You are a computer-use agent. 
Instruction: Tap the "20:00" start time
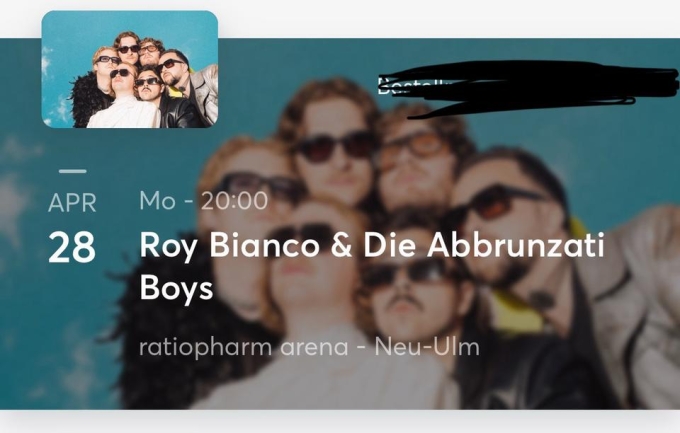click(234, 201)
